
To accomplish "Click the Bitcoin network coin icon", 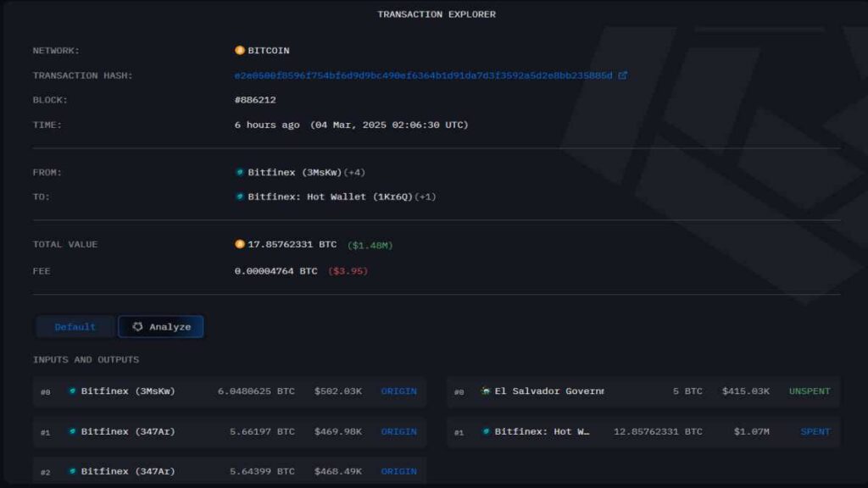I will pos(240,50).
